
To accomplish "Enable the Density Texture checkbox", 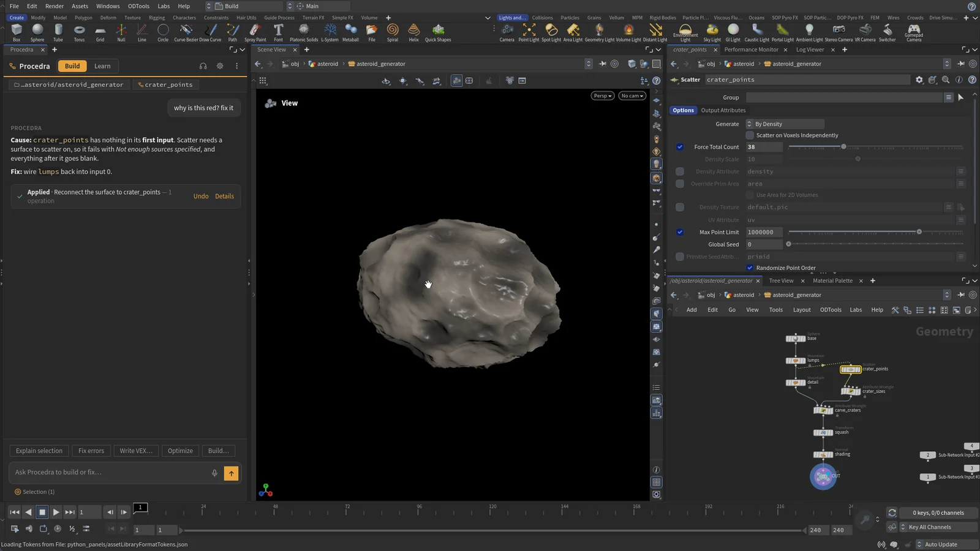I will [x=680, y=207].
